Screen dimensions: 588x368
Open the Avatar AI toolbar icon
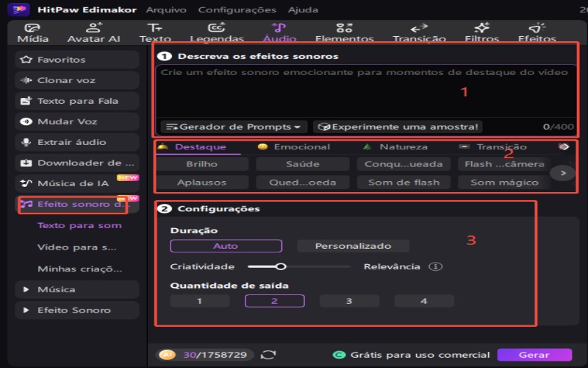[x=93, y=32]
